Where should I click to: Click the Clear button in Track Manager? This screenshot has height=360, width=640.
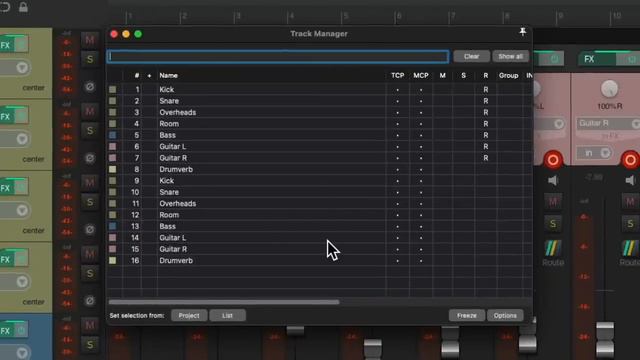tap(471, 56)
